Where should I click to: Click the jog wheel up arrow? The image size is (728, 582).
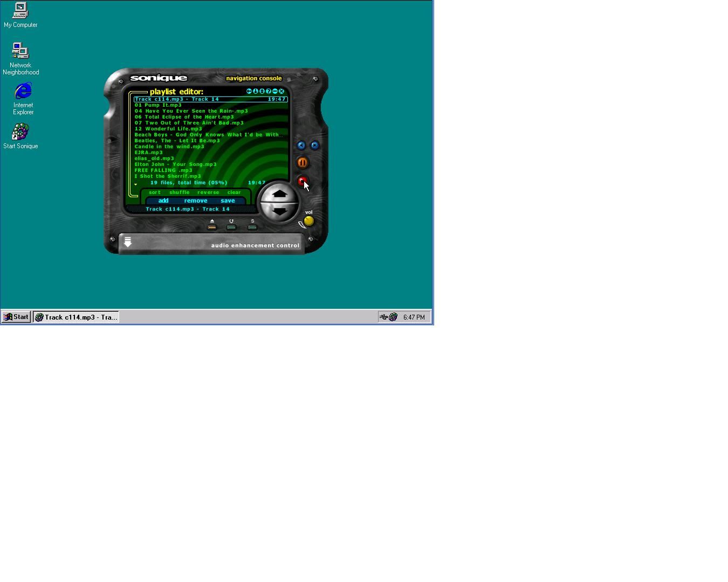(280, 193)
